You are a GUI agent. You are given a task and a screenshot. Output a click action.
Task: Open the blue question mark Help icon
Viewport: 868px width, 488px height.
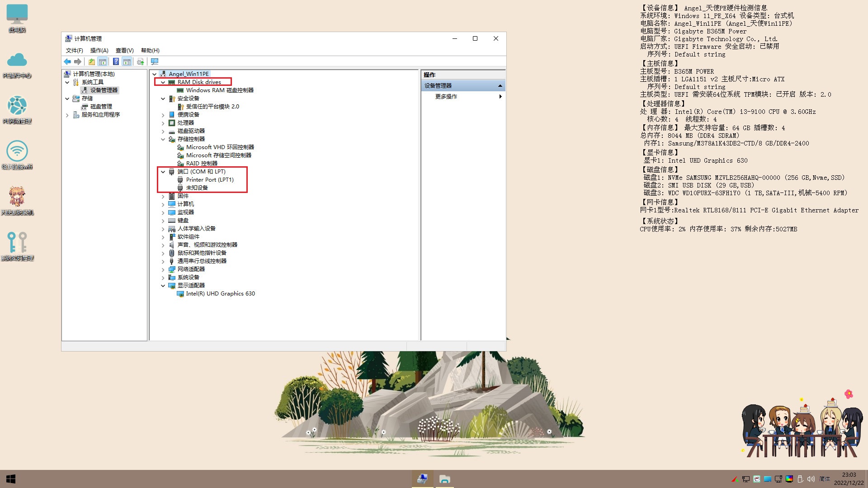[116, 61]
